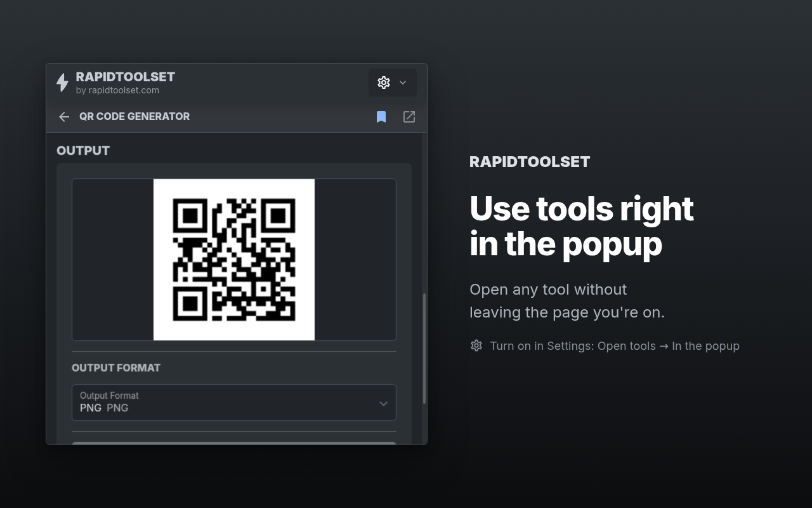Click the 'Turn on in Settings' hint text

coord(615,346)
